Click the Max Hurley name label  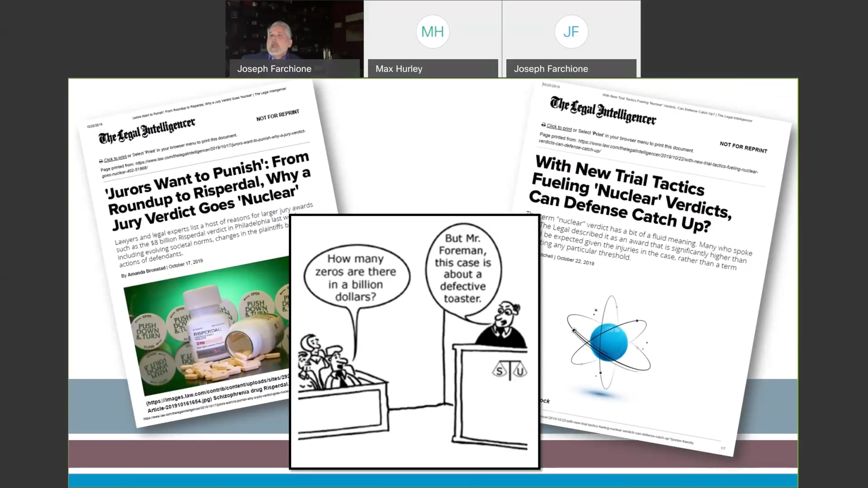[399, 69]
